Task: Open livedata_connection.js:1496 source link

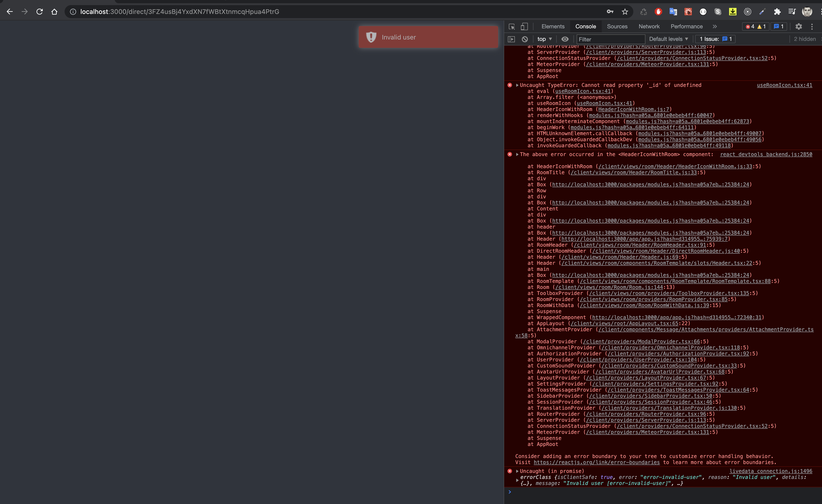Action: point(771,471)
